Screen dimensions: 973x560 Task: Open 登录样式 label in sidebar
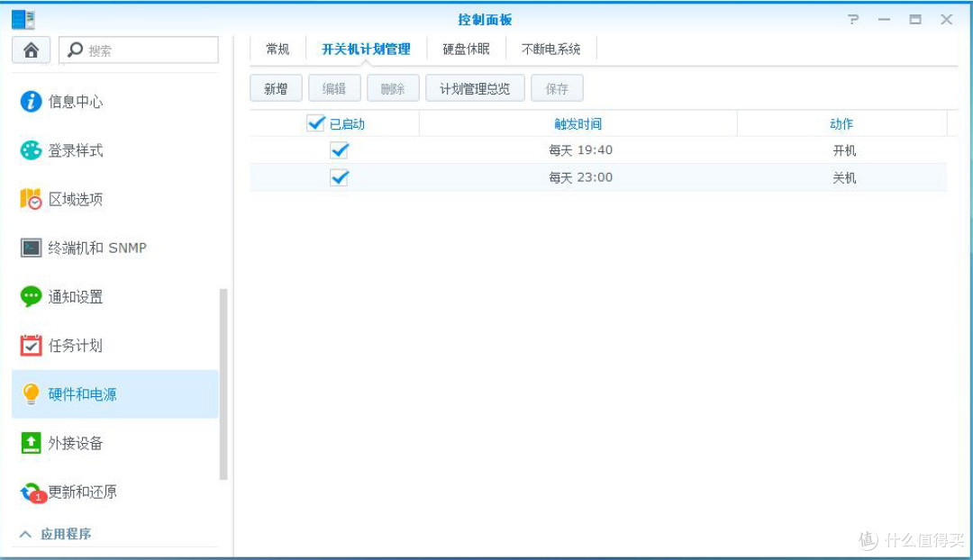pos(76,150)
